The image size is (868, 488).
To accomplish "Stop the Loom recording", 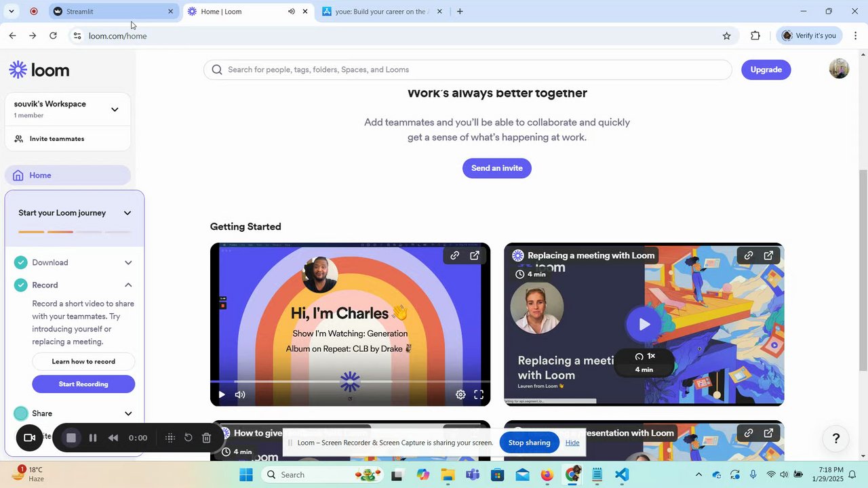I will 71,438.
